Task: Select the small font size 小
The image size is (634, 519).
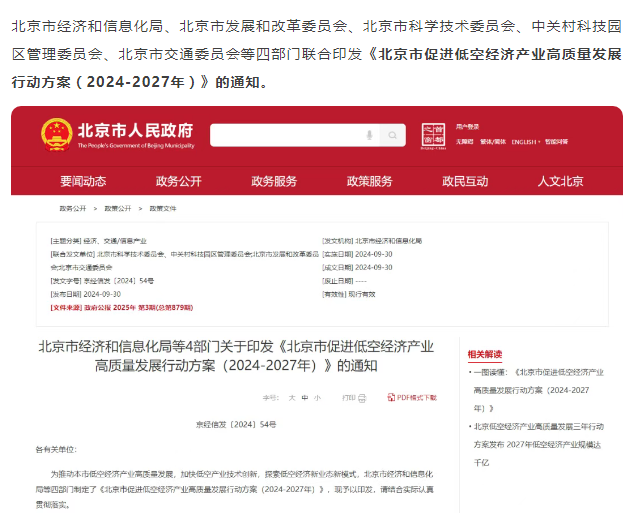Action: [x=317, y=398]
